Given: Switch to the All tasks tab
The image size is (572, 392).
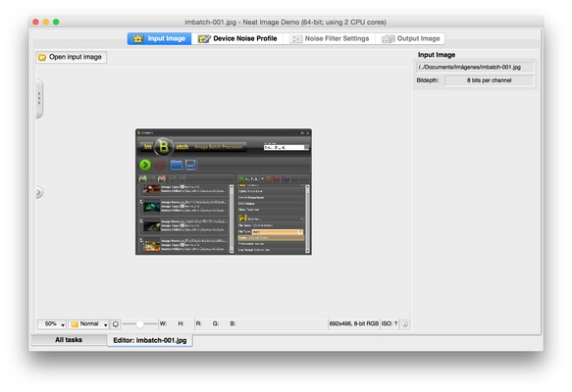Looking at the screenshot, I should 69,340.
